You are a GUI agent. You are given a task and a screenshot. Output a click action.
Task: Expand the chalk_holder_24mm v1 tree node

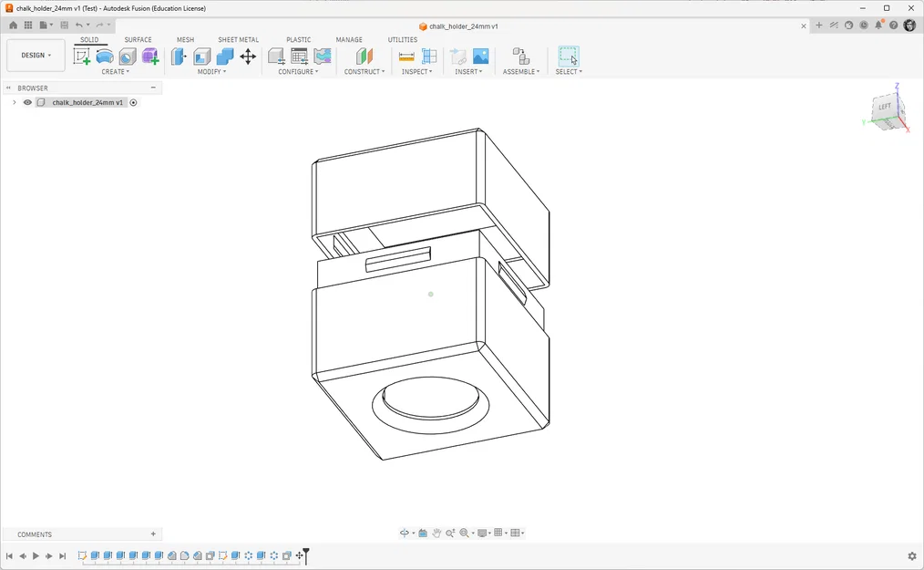[x=15, y=102]
